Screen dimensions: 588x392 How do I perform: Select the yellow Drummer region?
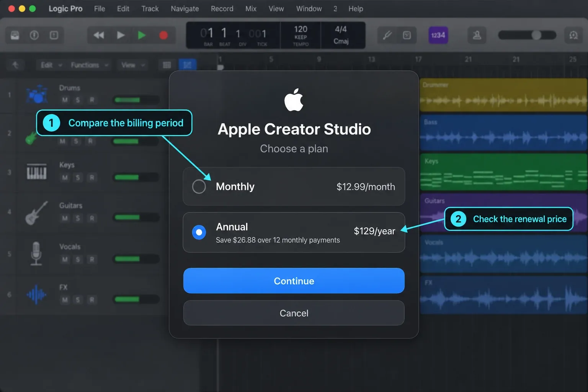503,95
